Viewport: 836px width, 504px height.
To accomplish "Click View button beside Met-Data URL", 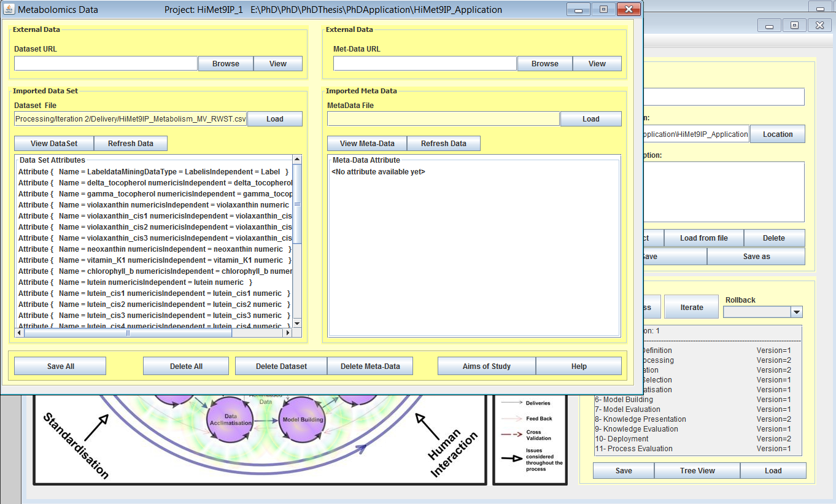I will [x=597, y=64].
